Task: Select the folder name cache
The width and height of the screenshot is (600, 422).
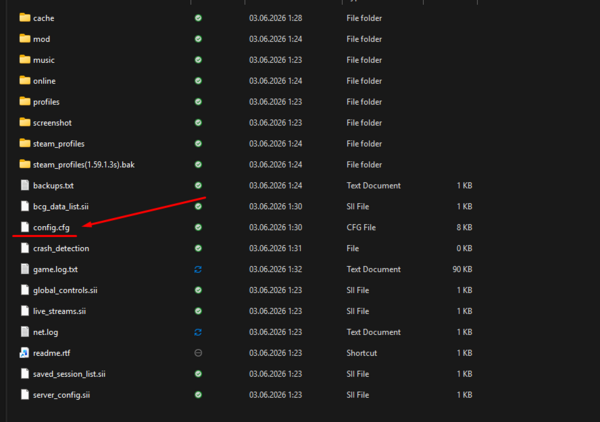Action: (x=44, y=18)
